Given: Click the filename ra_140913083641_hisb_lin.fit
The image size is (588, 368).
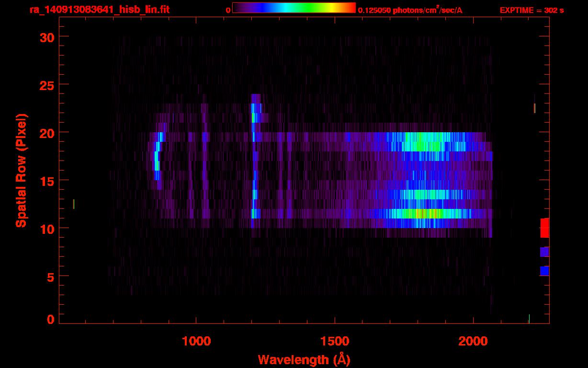Looking at the screenshot, I should [x=99, y=10].
